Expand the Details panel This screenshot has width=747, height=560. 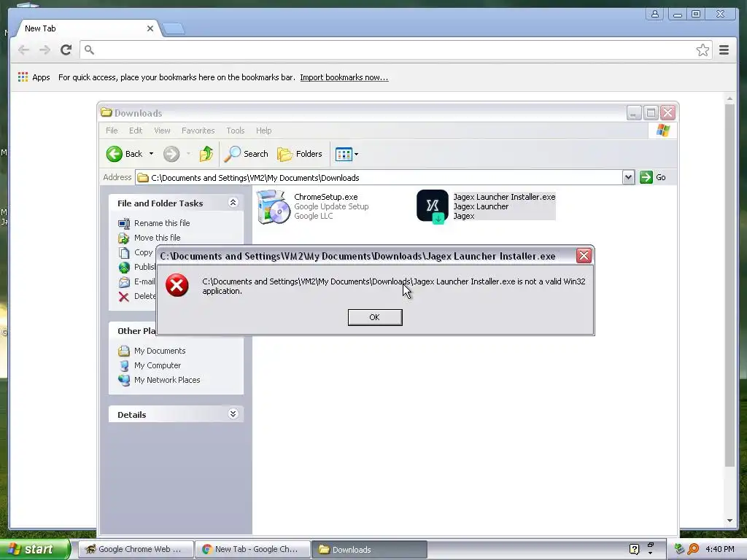[233, 414]
